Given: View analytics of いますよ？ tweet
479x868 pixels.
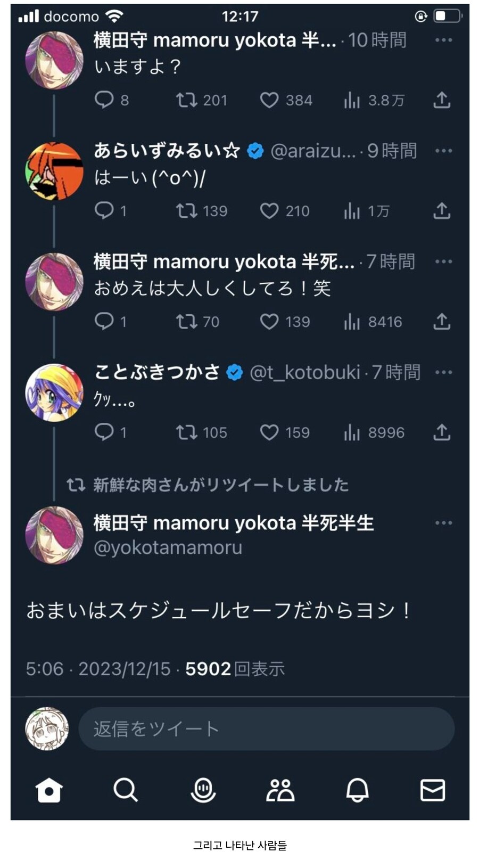Looking at the screenshot, I should pyautogui.click(x=352, y=100).
